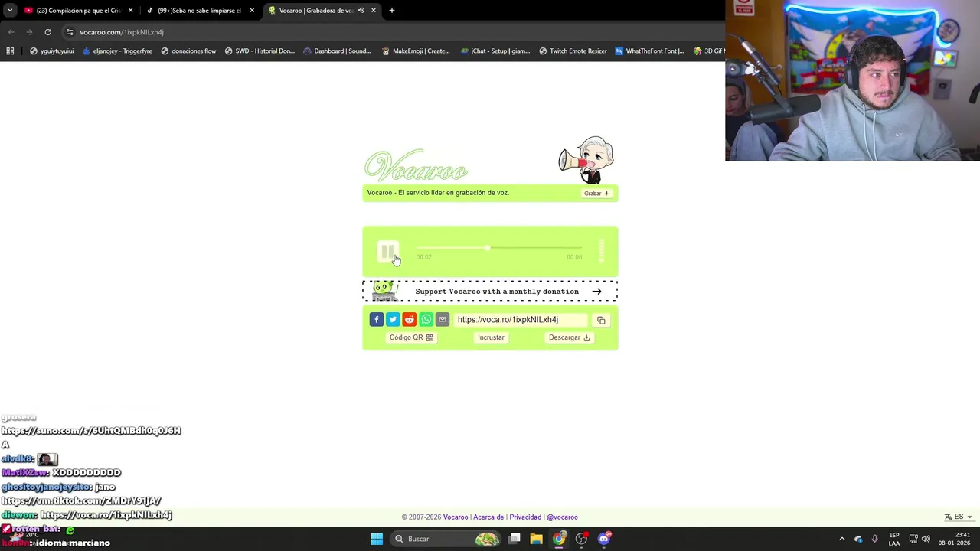
Task: Open donaciones flow bookmark
Action: pyautogui.click(x=188, y=51)
